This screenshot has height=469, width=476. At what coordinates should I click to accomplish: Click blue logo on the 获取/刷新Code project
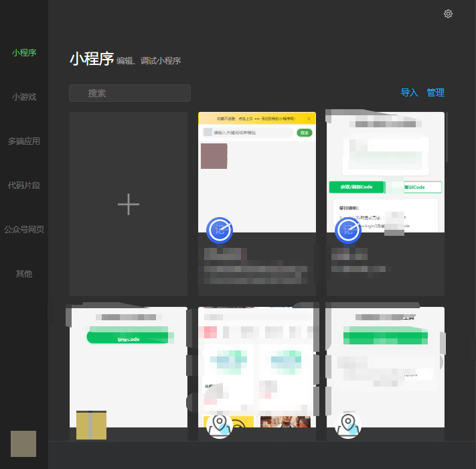point(347,230)
